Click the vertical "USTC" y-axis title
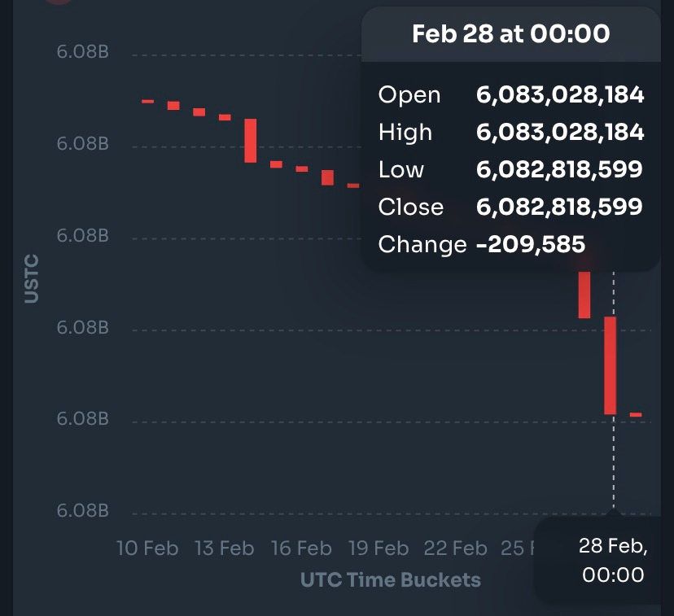The height and width of the screenshot is (616, 674). tap(32, 278)
